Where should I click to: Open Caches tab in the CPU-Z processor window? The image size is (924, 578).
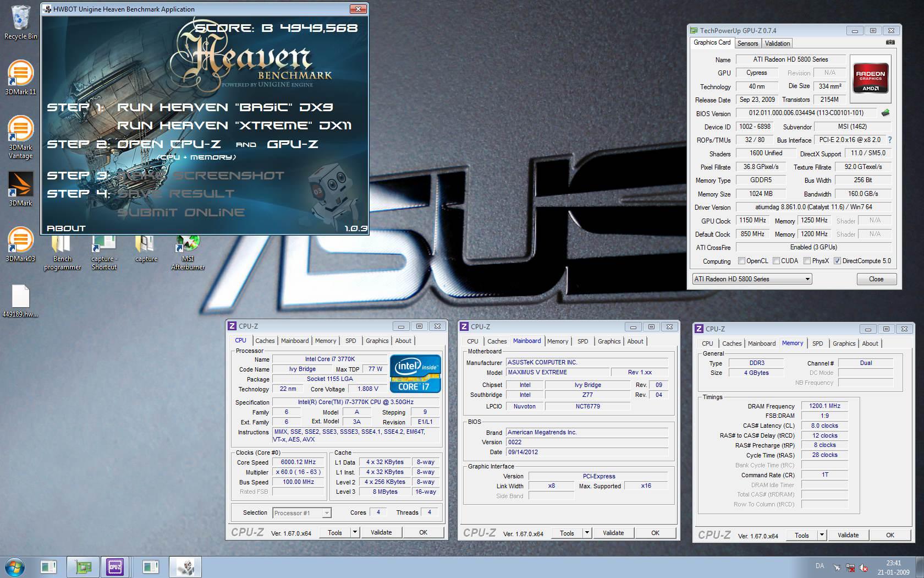point(265,341)
